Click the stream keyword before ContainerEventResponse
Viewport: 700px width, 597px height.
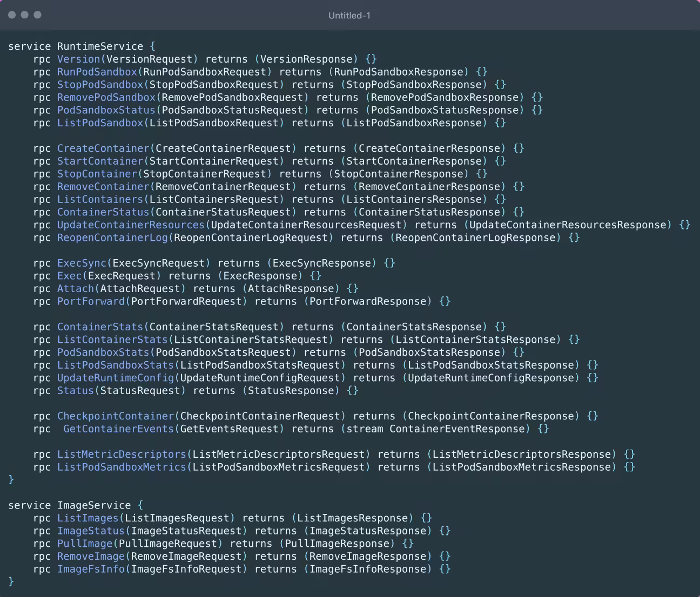pyautogui.click(x=365, y=429)
